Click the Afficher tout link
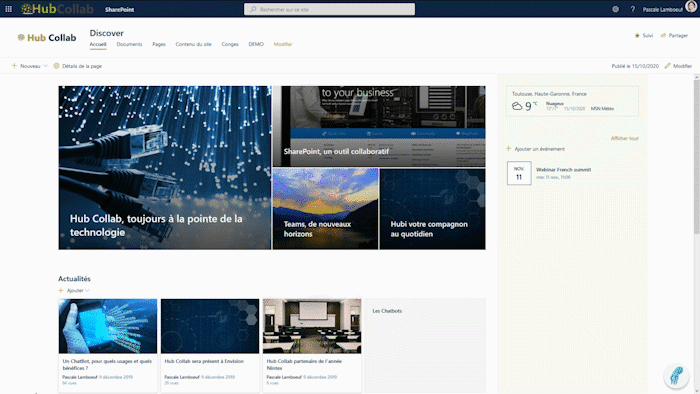Image resolution: width=700 pixels, height=394 pixels. pyautogui.click(x=625, y=138)
